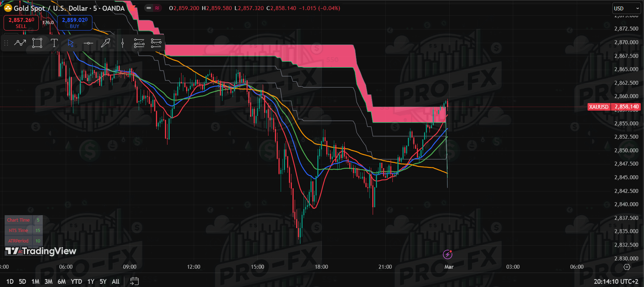
Task: Click the BUY 2,859.02 button
Action: tap(75, 23)
